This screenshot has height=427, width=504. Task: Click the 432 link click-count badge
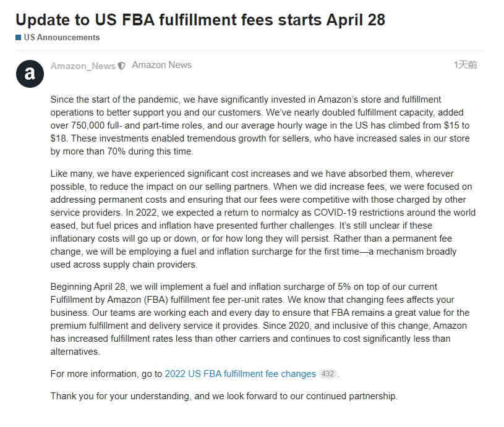click(x=328, y=374)
